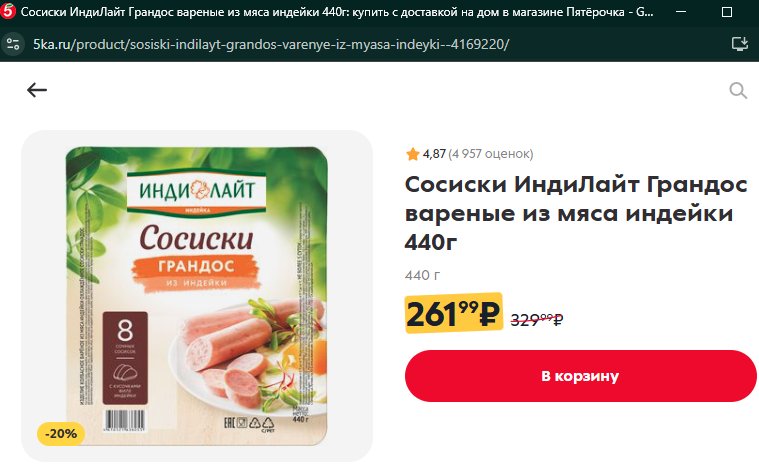The width and height of the screenshot is (759, 466).
Task: View site information icon in address bar
Action: (x=13, y=45)
